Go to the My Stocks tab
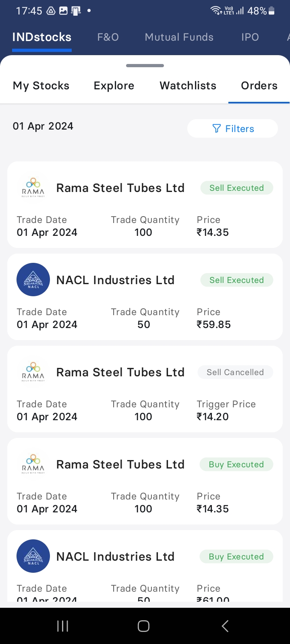The width and height of the screenshot is (290, 644). point(41,86)
